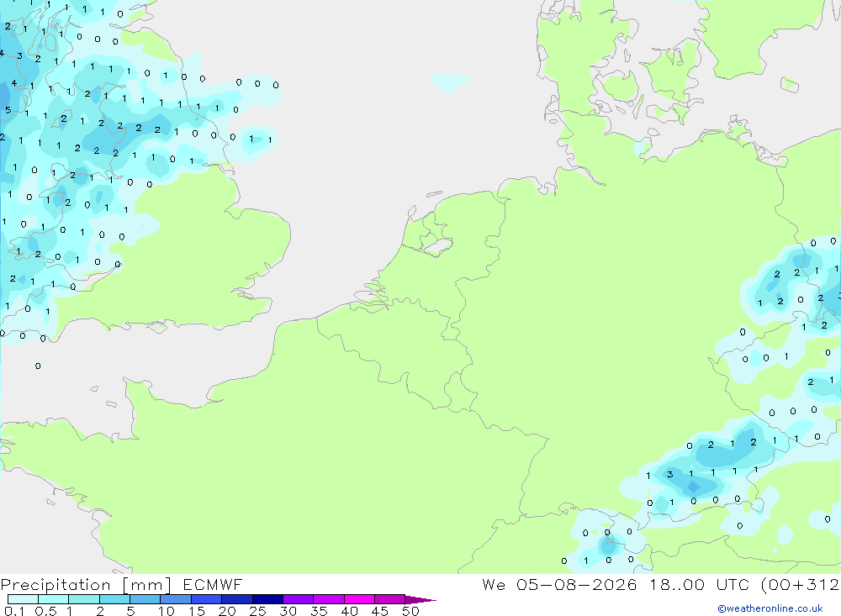This screenshot has width=841, height=616.
Task: Select the '50' legend scale label
Action: pyautogui.click(x=410, y=611)
